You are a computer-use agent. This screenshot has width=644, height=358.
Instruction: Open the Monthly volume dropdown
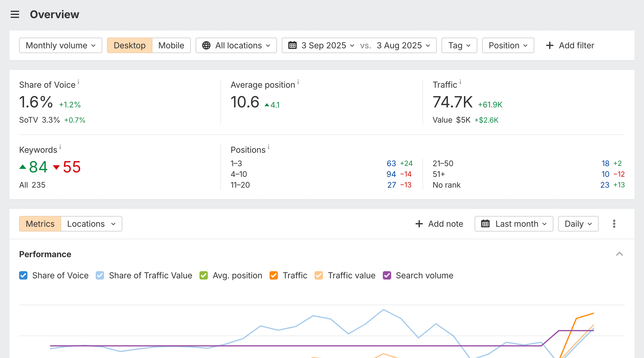[61, 45]
